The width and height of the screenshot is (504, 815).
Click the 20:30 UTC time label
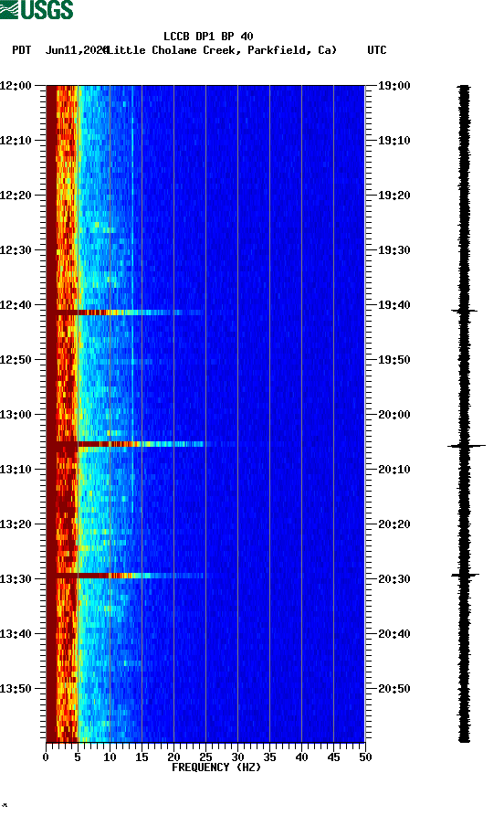pyautogui.click(x=394, y=579)
